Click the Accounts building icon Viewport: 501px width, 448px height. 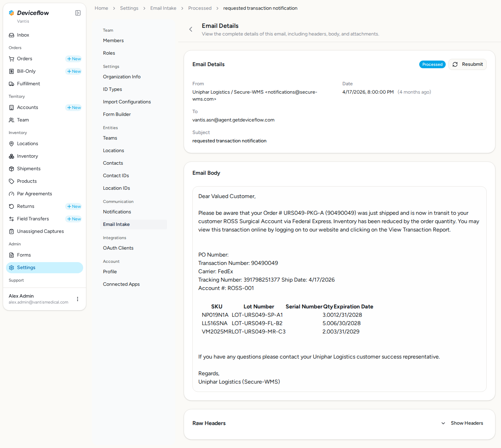[11, 108]
